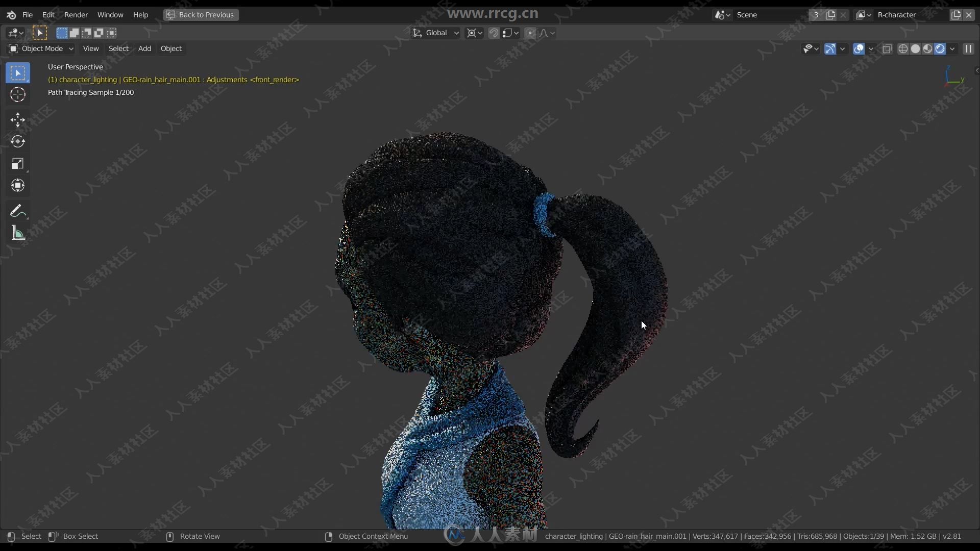Image resolution: width=980 pixels, height=551 pixels.
Task: Open the Window menu item
Action: (110, 15)
